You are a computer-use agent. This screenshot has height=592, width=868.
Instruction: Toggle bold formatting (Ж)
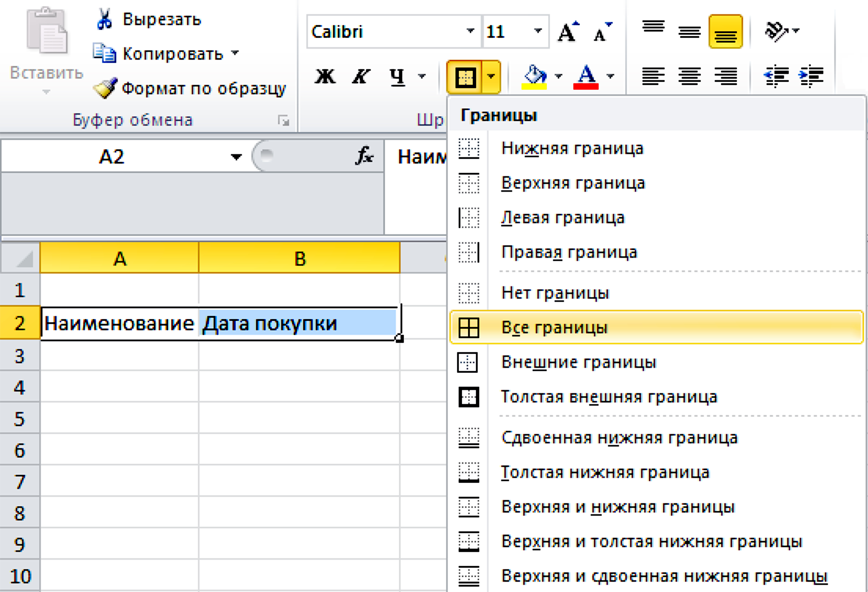coord(325,77)
